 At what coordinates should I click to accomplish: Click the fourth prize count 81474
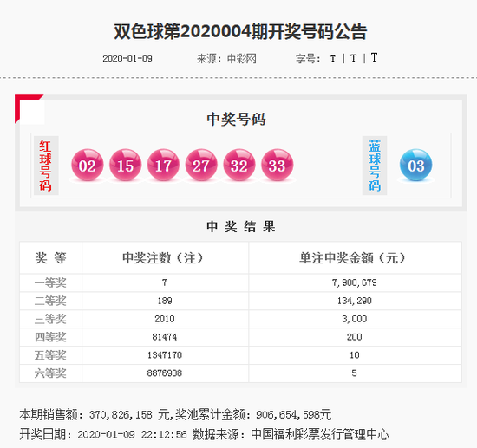(165, 337)
